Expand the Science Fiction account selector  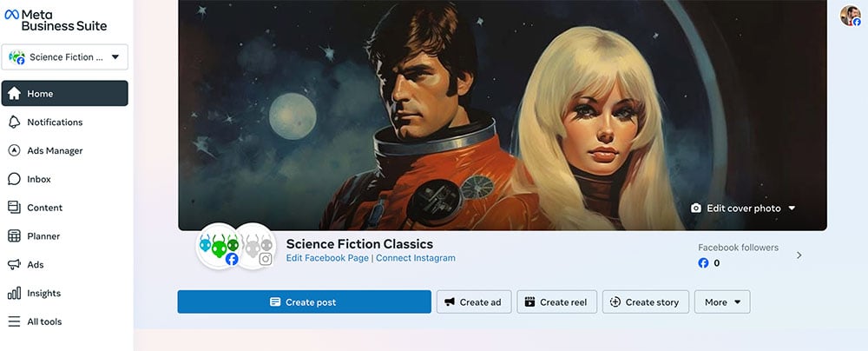coord(65,57)
